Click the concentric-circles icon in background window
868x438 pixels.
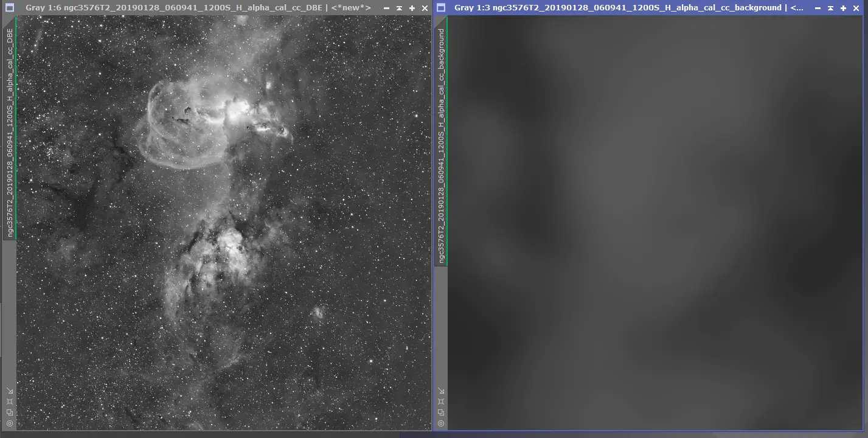(441, 423)
